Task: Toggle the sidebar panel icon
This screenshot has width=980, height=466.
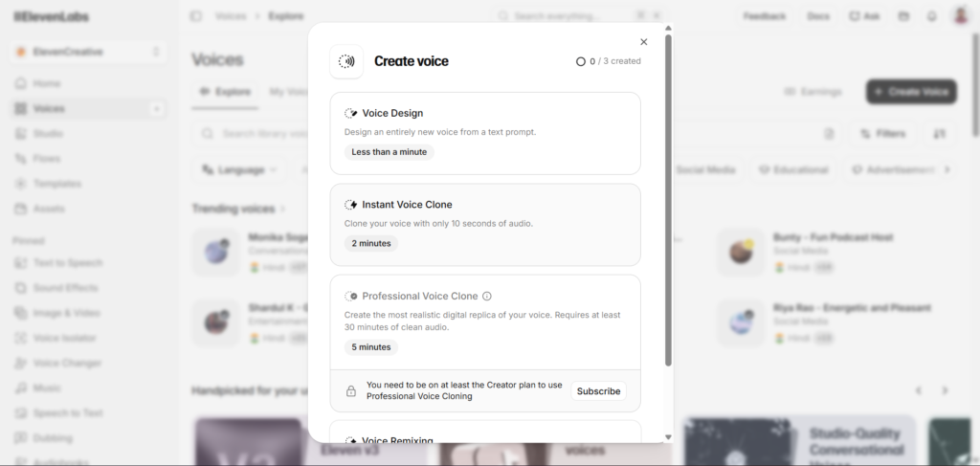Action: (x=195, y=16)
